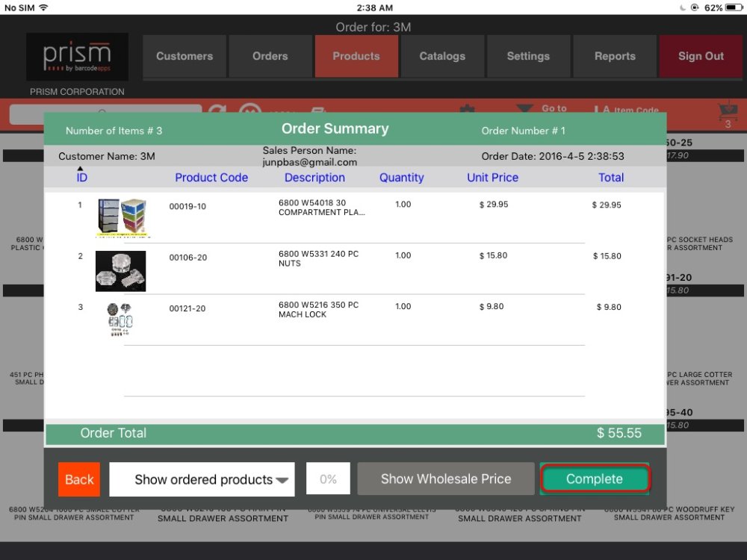Screen dimensions: 747x560
Task: Click the battery indicator in status bar
Action: (734, 7)
